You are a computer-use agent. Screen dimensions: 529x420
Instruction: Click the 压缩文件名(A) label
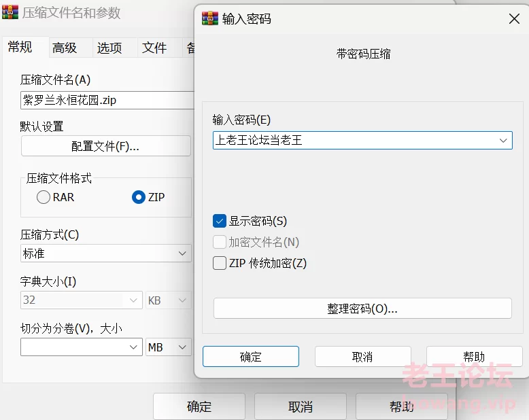pyautogui.click(x=55, y=80)
